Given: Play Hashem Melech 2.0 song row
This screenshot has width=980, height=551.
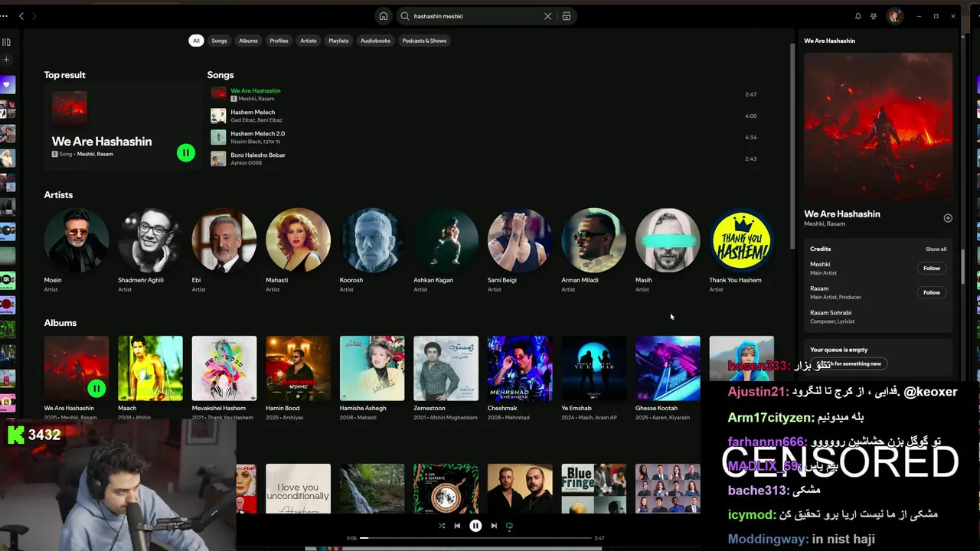Looking at the screenshot, I should 484,138.
